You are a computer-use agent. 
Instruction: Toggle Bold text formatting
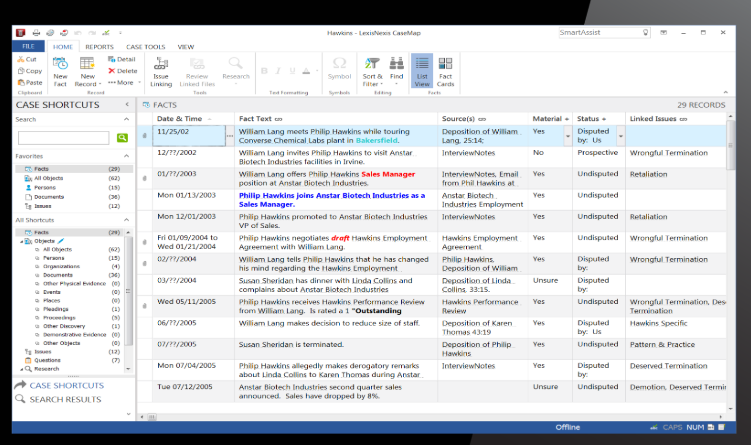(264, 71)
